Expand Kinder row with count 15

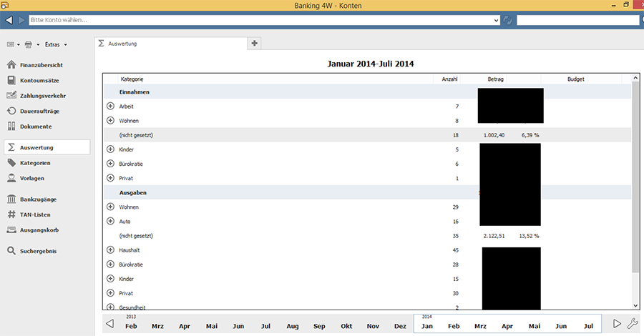pyautogui.click(x=110, y=279)
